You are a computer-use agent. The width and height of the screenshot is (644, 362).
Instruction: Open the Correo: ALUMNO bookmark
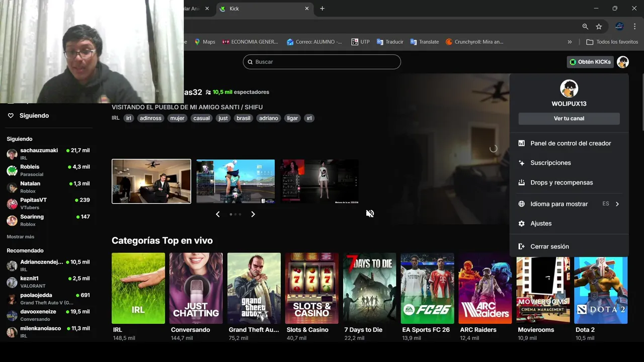tap(314, 42)
